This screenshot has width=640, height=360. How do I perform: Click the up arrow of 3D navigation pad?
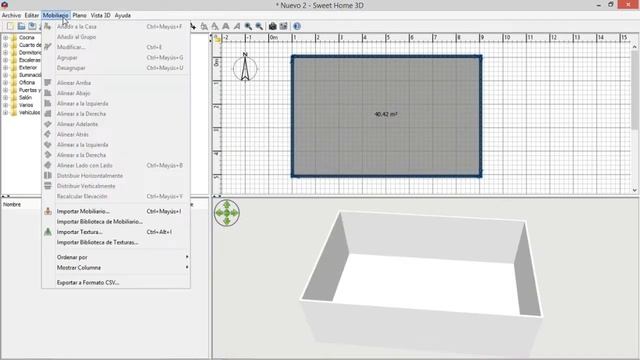tap(227, 204)
